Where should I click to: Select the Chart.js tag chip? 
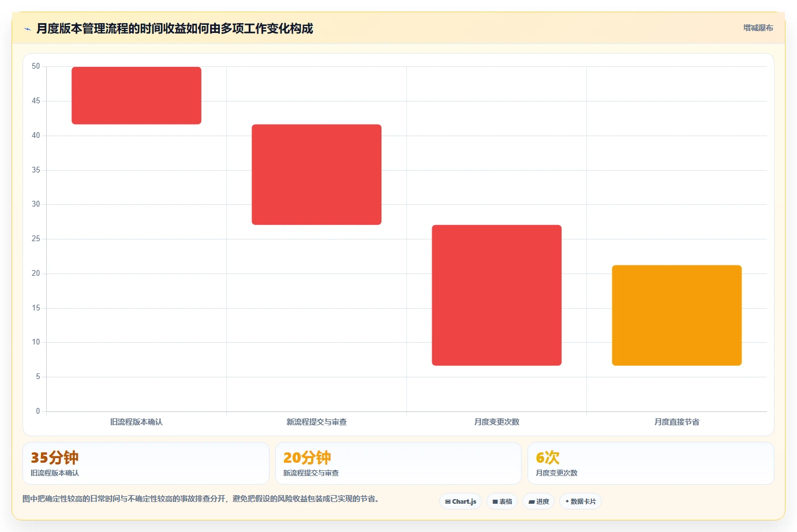click(461, 501)
